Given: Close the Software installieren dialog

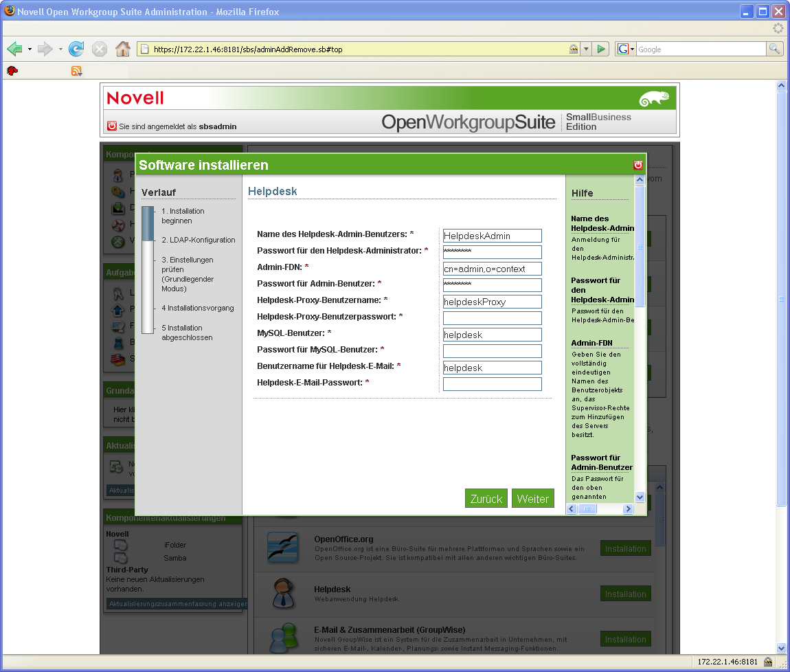Looking at the screenshot, I should [638, 165].
